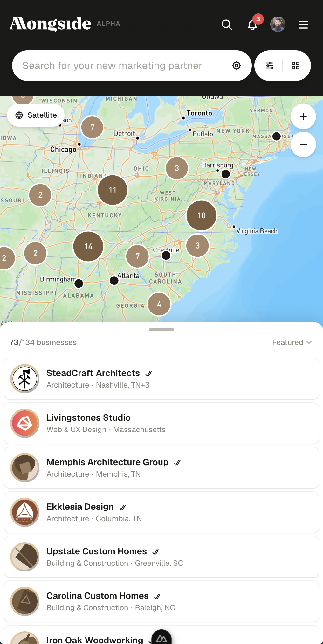Click Memphis Architecture Group logo thumbnail

(25, 468)
